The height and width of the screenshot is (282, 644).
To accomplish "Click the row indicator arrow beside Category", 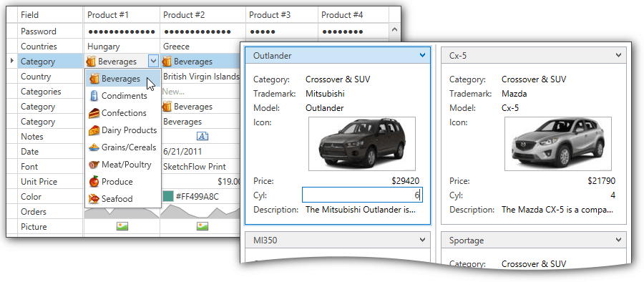I will (12, 61).
